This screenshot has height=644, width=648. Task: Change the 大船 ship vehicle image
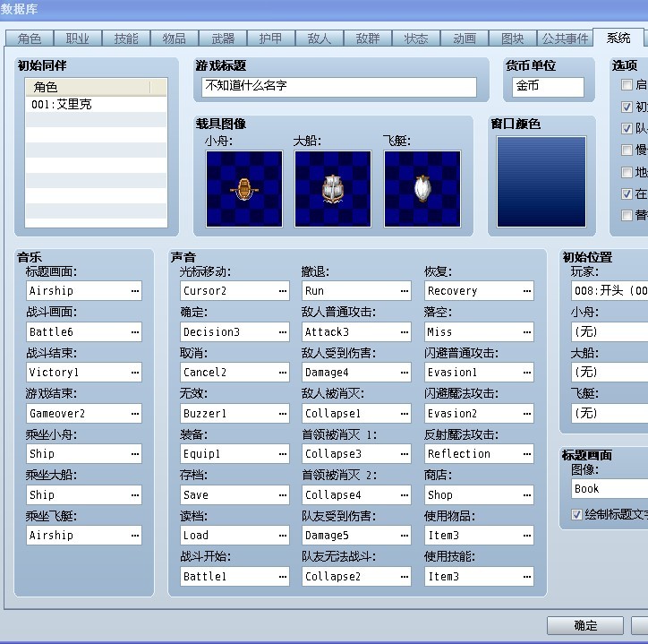coord(333,189)
